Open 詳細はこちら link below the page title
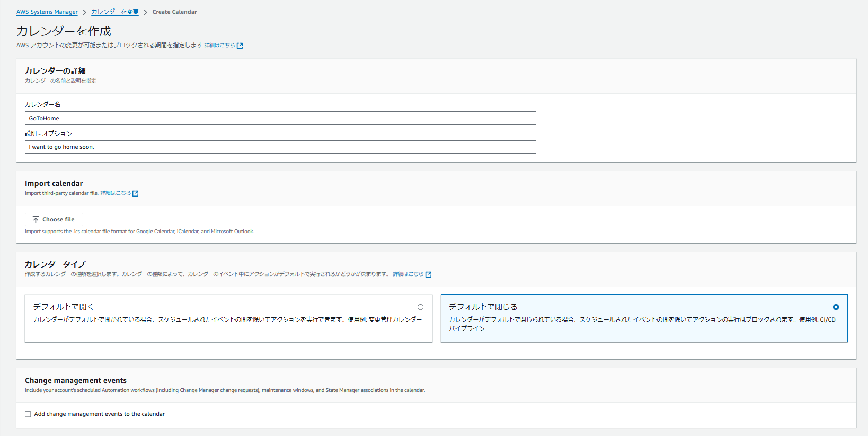Viewport: 868px width, 436px height. coord(219,46)
